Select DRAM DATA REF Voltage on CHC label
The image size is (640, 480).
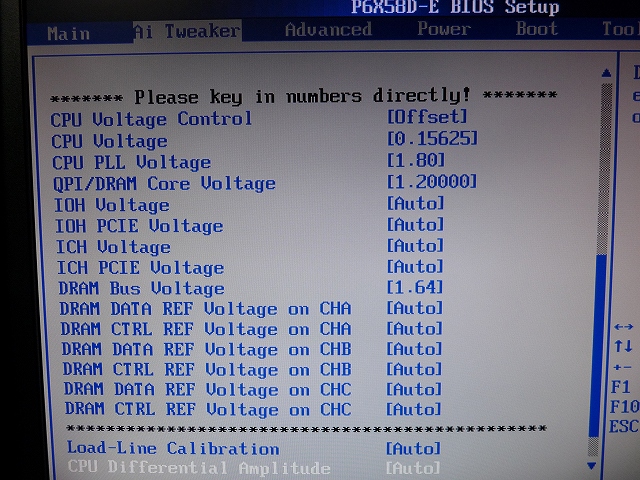click(208, 390)
